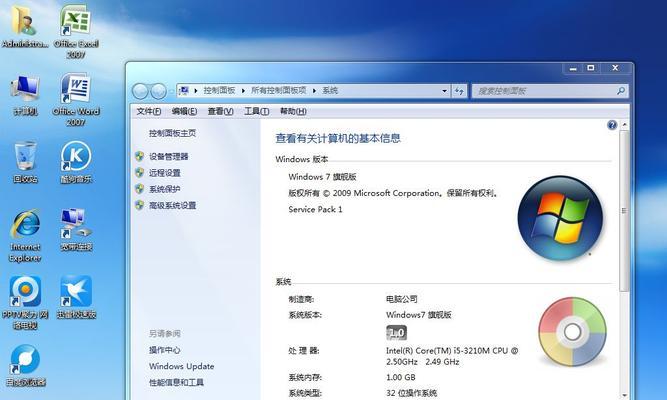
Task: Launch Office Word 2007 desktop shortcut
Action: pyautogui.click(x=76, y=99)
